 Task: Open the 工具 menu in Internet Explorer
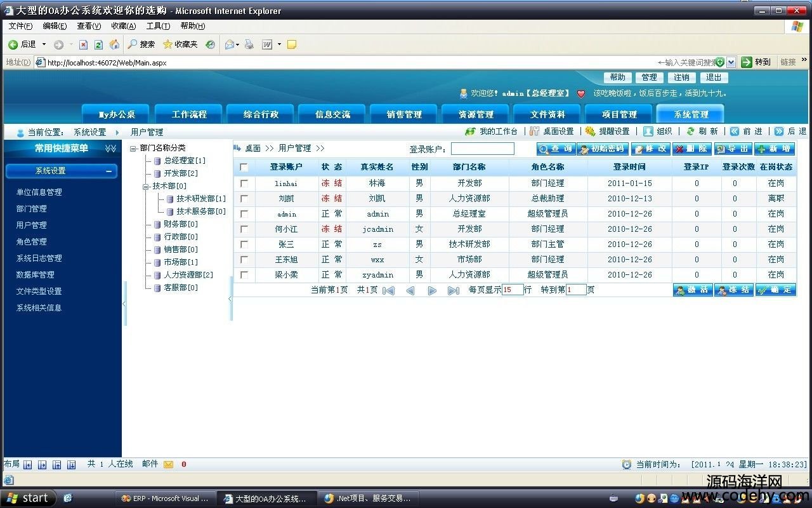click(x=157, y=26)
